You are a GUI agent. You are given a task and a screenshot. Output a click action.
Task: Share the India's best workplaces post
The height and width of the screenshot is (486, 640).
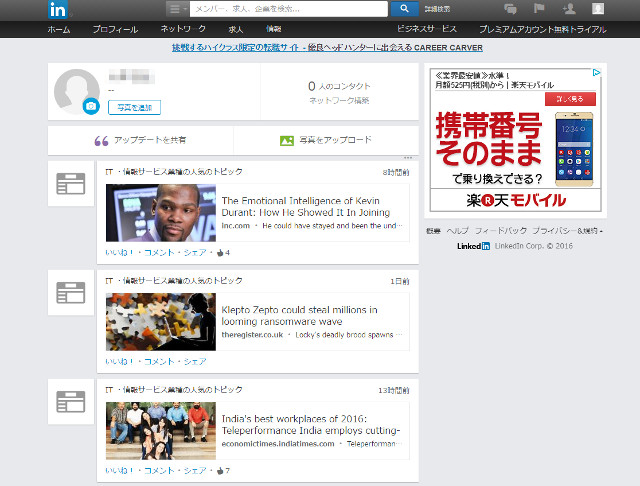click(x=195, y=470)
